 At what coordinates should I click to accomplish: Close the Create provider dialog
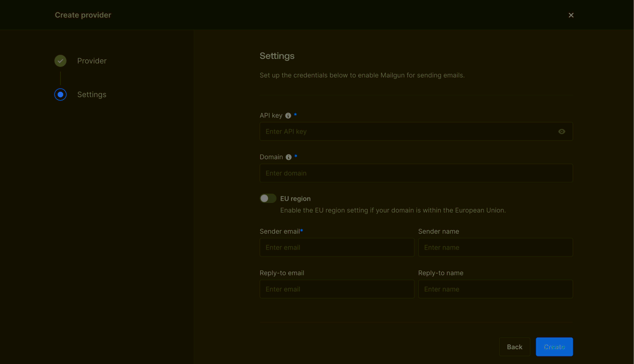(x=571, y=15)
